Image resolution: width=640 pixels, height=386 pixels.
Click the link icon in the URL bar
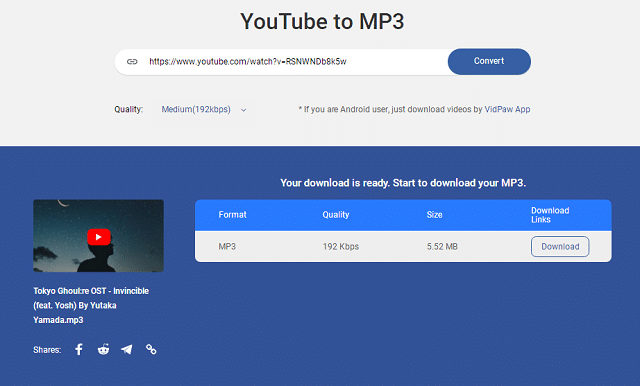132,62
